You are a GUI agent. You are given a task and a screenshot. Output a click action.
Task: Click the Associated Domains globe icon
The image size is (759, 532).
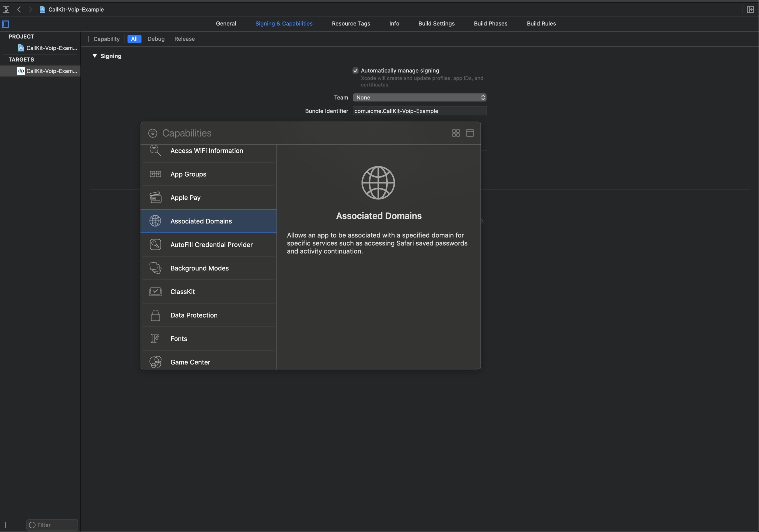(x=154, y=220)
